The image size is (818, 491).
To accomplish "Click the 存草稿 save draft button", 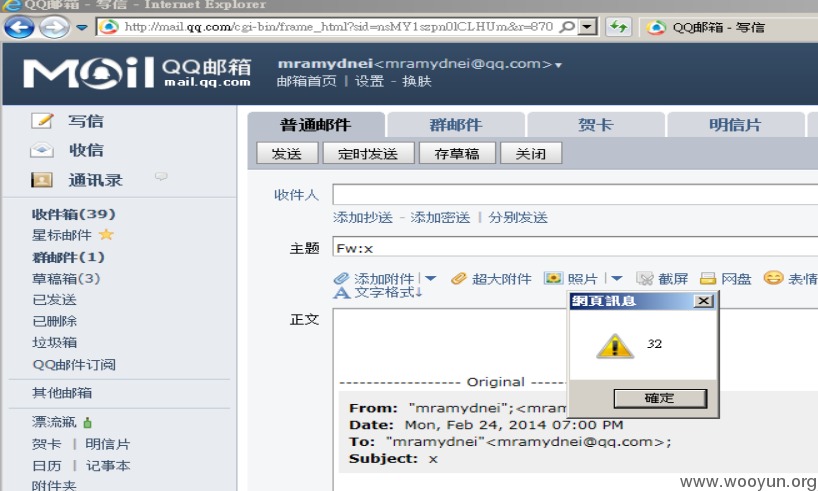I will [x=457, y=153].
